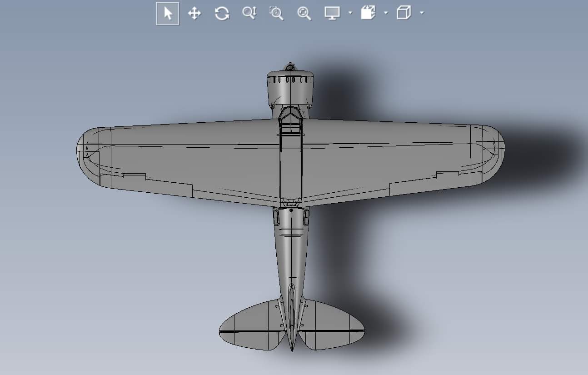Click the airplane engine cowling

pos(291,89)
